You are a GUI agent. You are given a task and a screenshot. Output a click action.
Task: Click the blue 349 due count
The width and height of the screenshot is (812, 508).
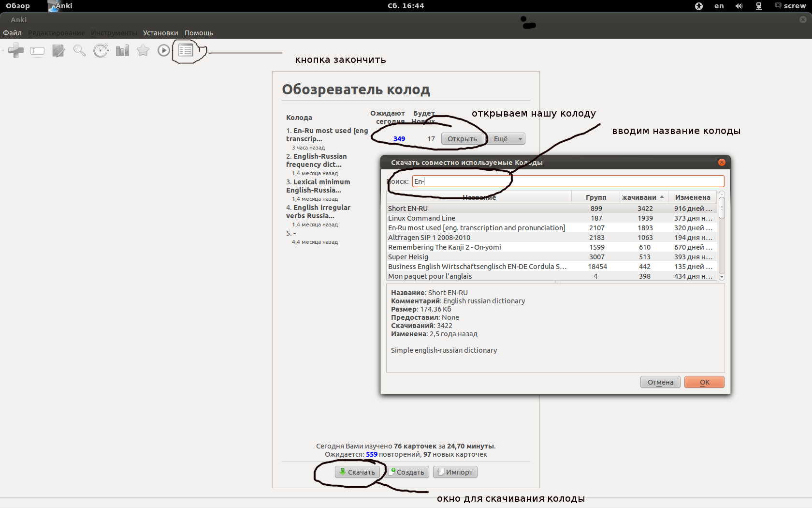coord(399,139)
